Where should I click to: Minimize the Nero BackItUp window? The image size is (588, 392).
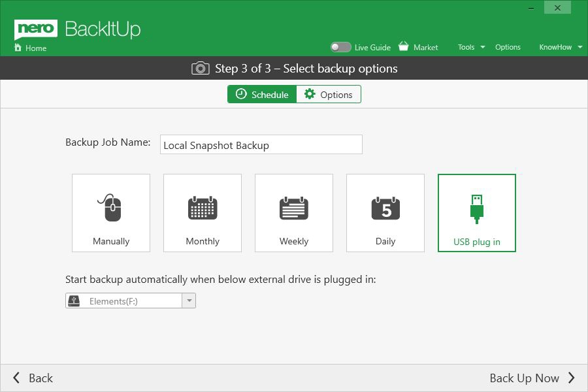(x=531, y=8)
